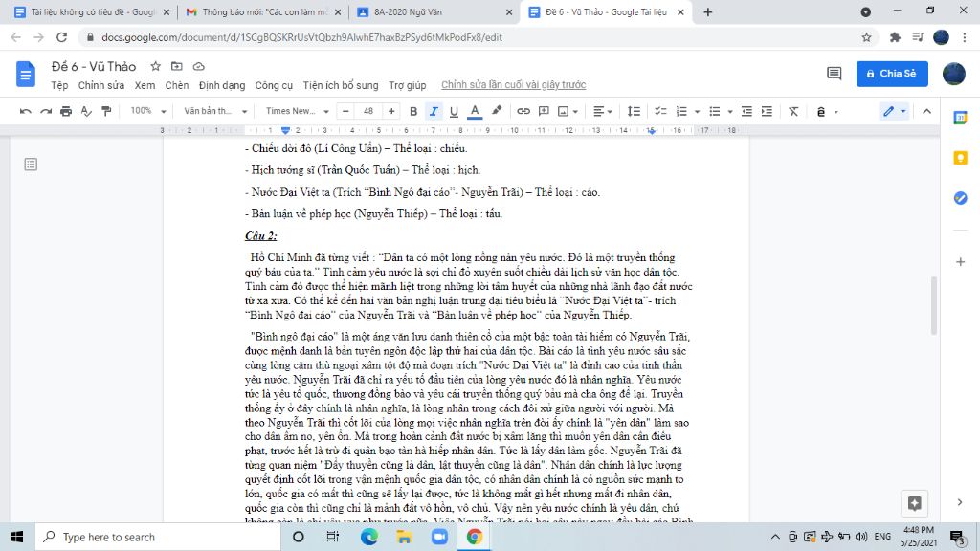Open Google Keep side panel
The image size is (980, 551).
960,158
